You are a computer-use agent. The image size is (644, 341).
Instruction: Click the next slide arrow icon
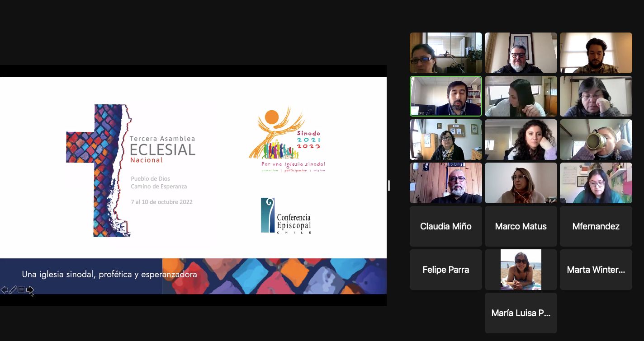[30, 290]
